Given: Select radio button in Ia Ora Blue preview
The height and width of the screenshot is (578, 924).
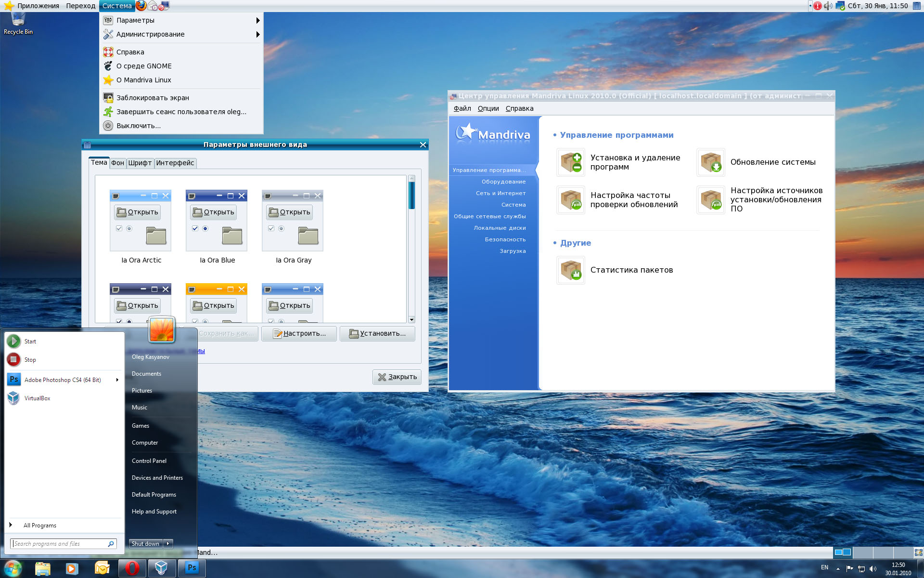Looking at the screenshot, I should pyautogui.click(x=205, y=228).
